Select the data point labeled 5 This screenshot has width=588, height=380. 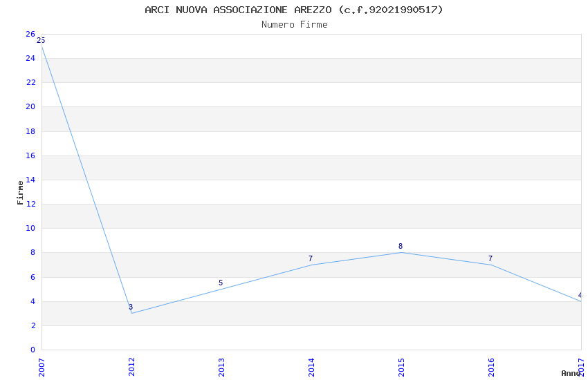tap(221, 283)
